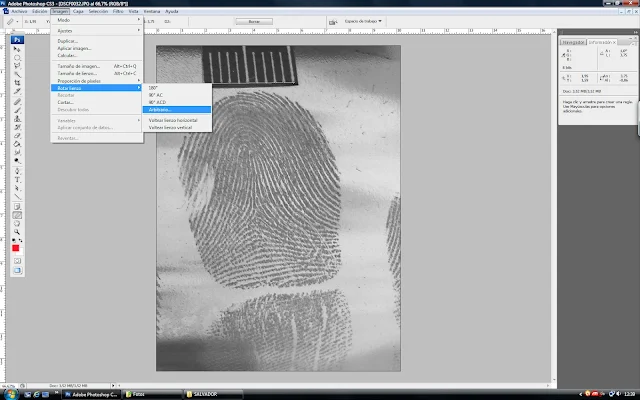640x400 pixels.
Task: Click the Ps logo atop toolbox
Action: 17,40
